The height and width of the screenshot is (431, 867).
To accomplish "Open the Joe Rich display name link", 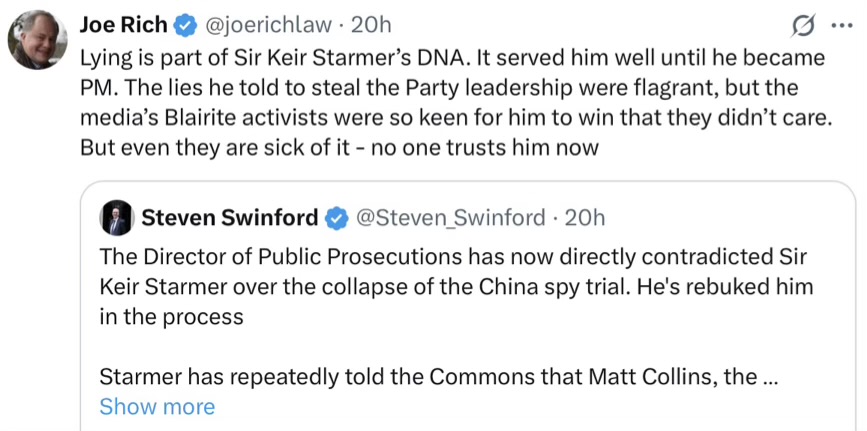I will (124, 25).
